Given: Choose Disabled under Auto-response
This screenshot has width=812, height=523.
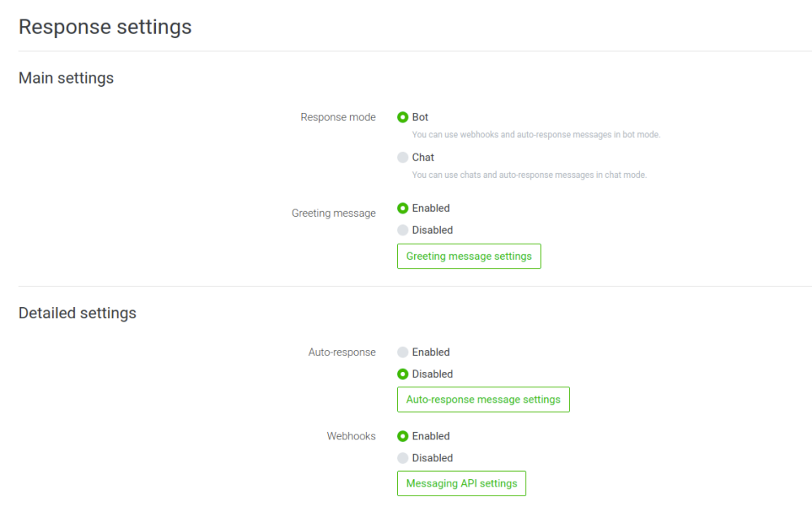Looking at the screenshot, I should pyautogui.click(x=403, y=374).
